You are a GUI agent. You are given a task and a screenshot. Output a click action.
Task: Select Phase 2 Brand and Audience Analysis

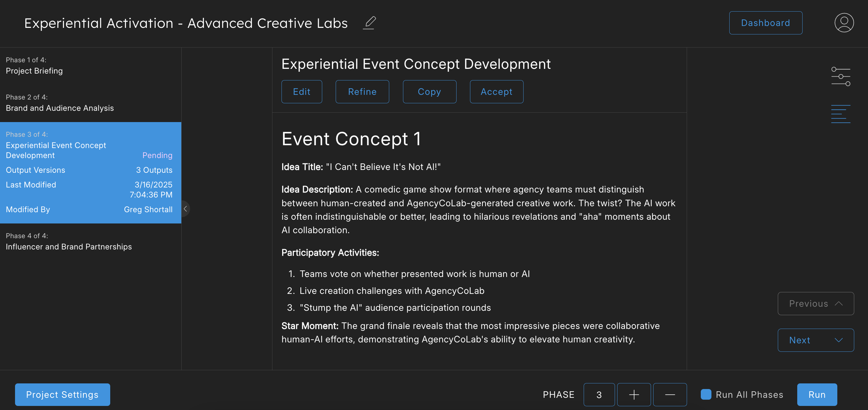click(59, 108)
